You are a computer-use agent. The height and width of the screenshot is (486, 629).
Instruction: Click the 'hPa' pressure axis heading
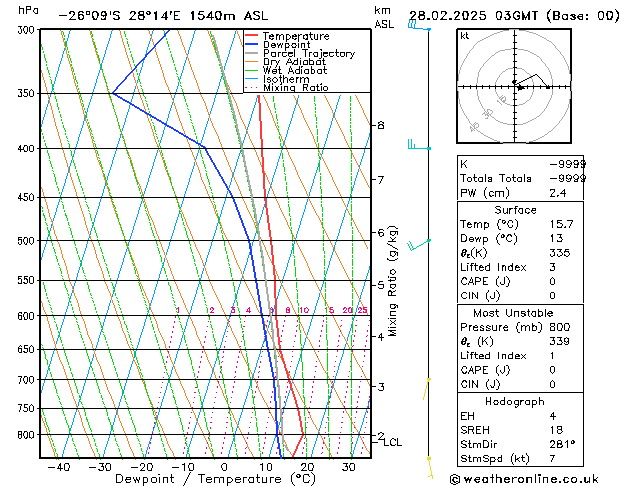(x=28, y=10)
